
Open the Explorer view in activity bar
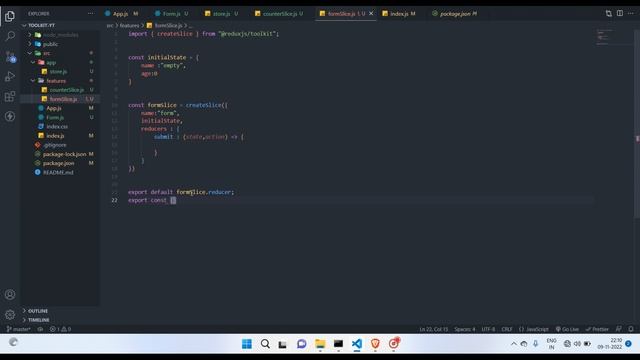10,16
